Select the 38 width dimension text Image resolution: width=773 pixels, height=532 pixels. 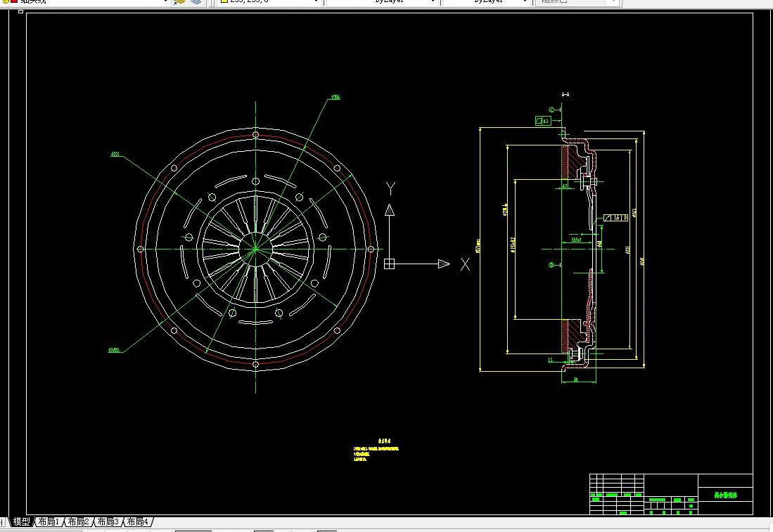pyautogui.click(x=576, y=379)
